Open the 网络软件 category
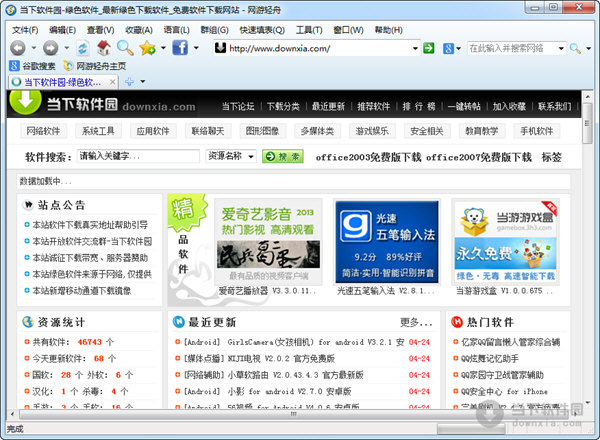The height and width of the screenshot is (440, 600). (43, 131)
